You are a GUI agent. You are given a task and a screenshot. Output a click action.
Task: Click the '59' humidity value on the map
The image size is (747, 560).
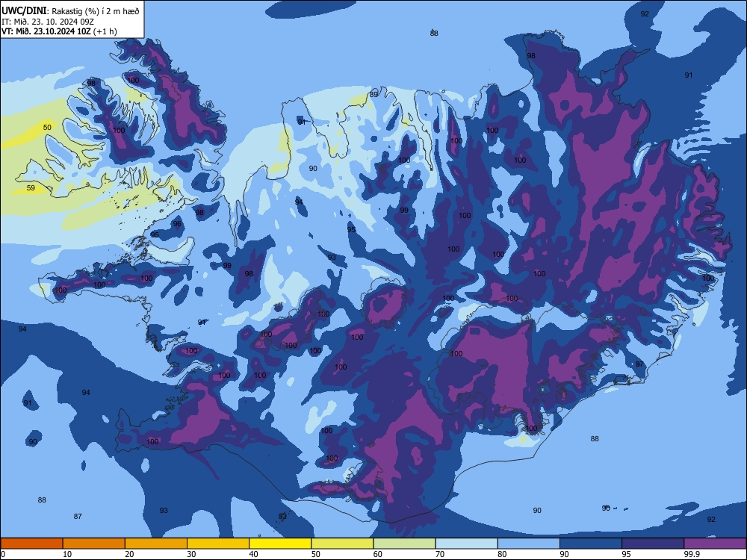[x=31, y=188]
